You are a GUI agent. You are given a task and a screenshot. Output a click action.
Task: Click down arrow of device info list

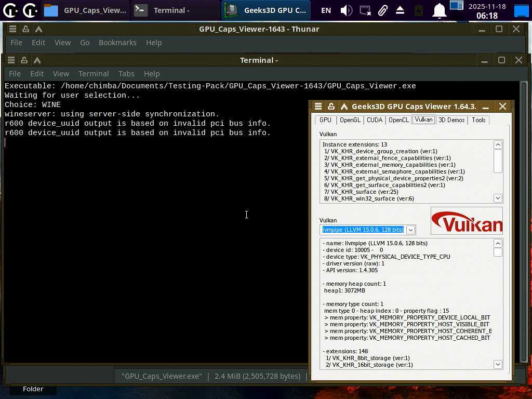tap(498, 364)
